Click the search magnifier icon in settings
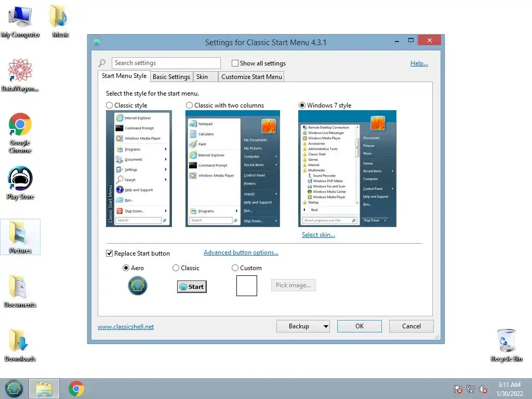Image resolution: width=532 pixels, height=399 pixels. 102,63
